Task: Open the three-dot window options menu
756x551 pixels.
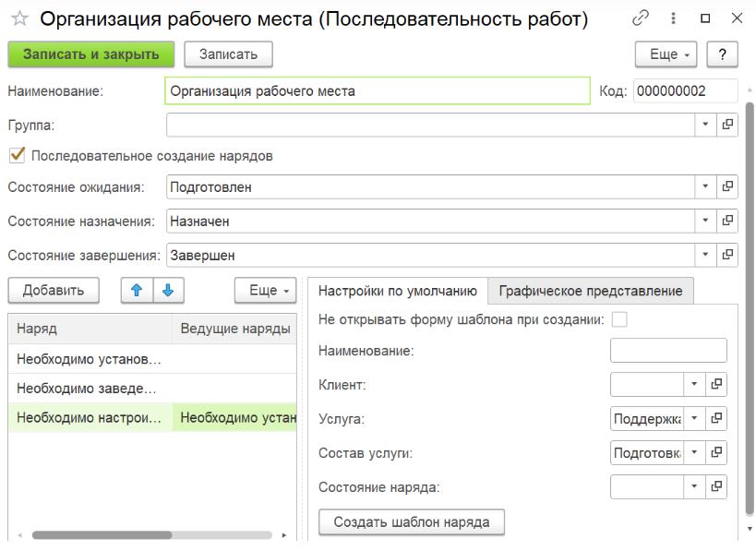Action: tap(673, 18)
